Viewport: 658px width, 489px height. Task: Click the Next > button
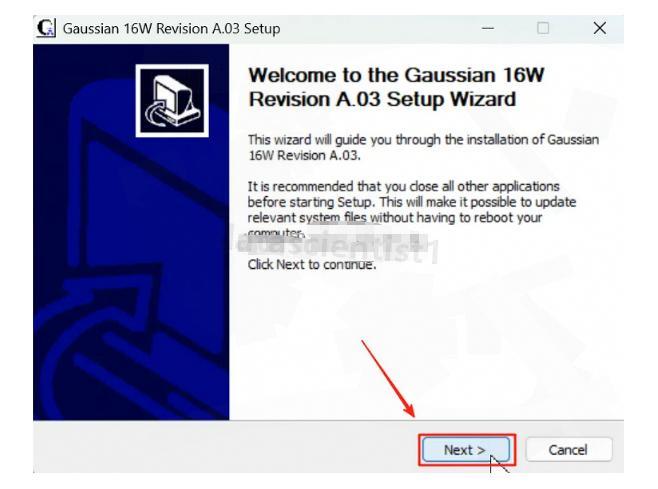coord(466,450)
